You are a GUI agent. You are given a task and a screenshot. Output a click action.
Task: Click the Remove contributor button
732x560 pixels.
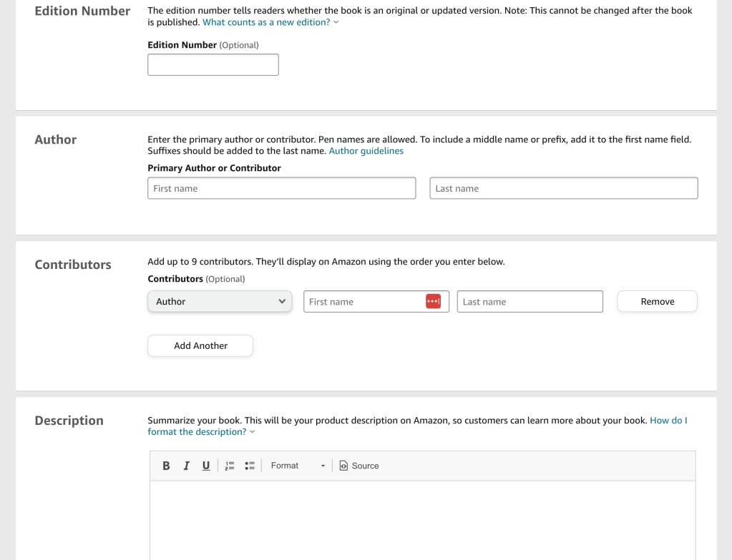657,302
